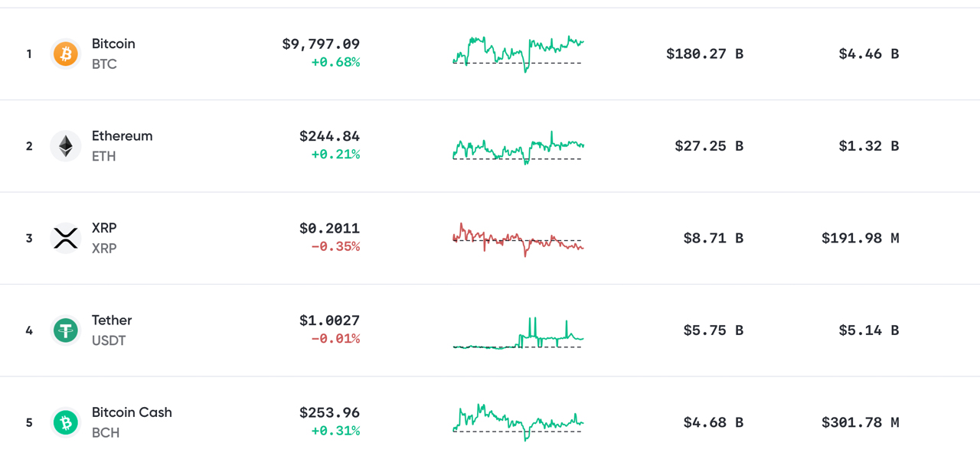The width and height of the screenshot is (980, 459).
Task: Click the Bitcoin market cap $180.27 B
Action: pyautogui.click(x=704, y=54)
